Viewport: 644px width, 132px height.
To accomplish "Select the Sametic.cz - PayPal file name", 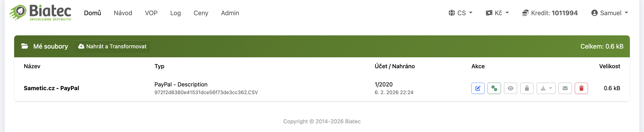I will (51, 88).
